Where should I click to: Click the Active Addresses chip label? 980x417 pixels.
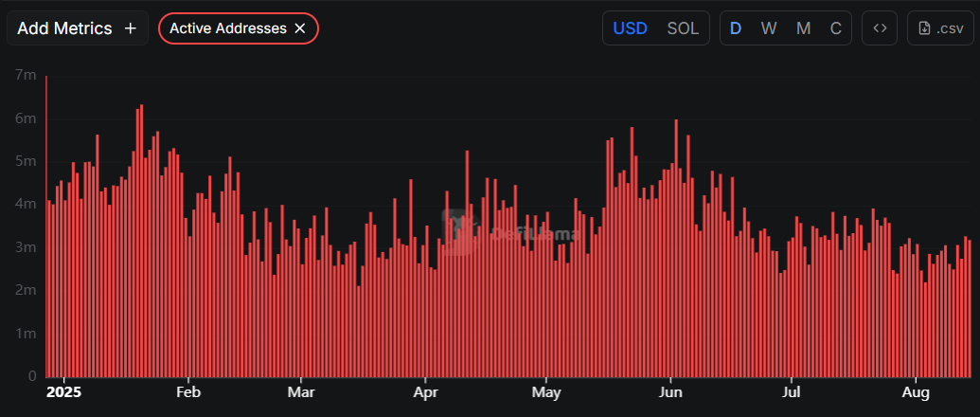coord(227,28)
